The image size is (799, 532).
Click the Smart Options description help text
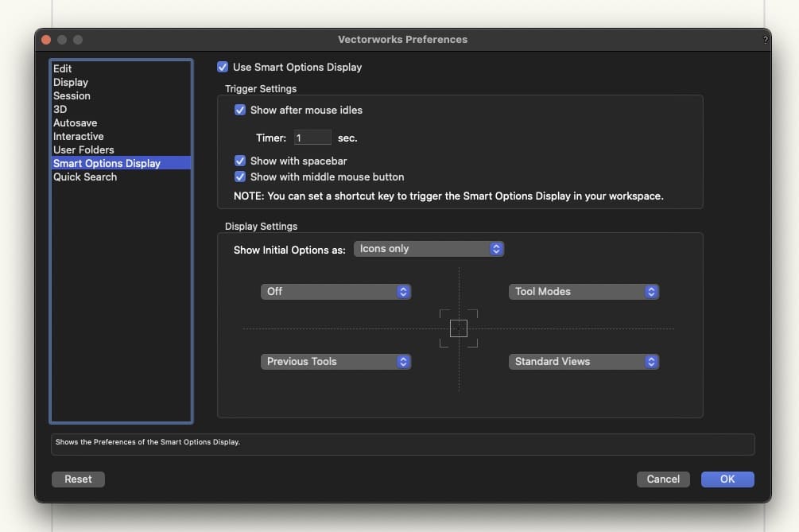148,442
